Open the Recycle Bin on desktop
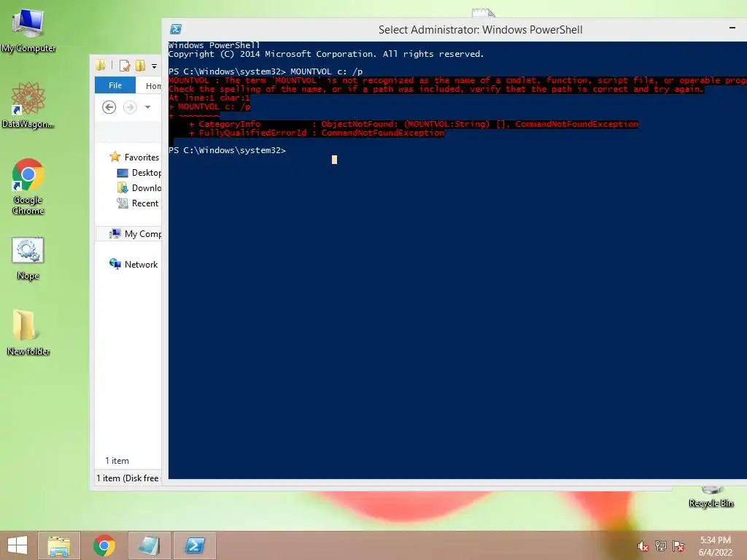747x560 pixels. pyautogui.click(x=711, y=497)
